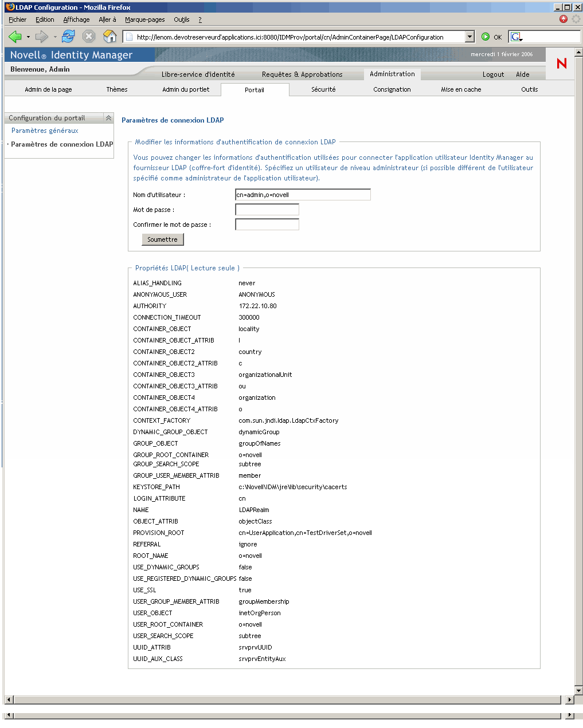Open the Admin du portlet tab

[x=186, y=89]
